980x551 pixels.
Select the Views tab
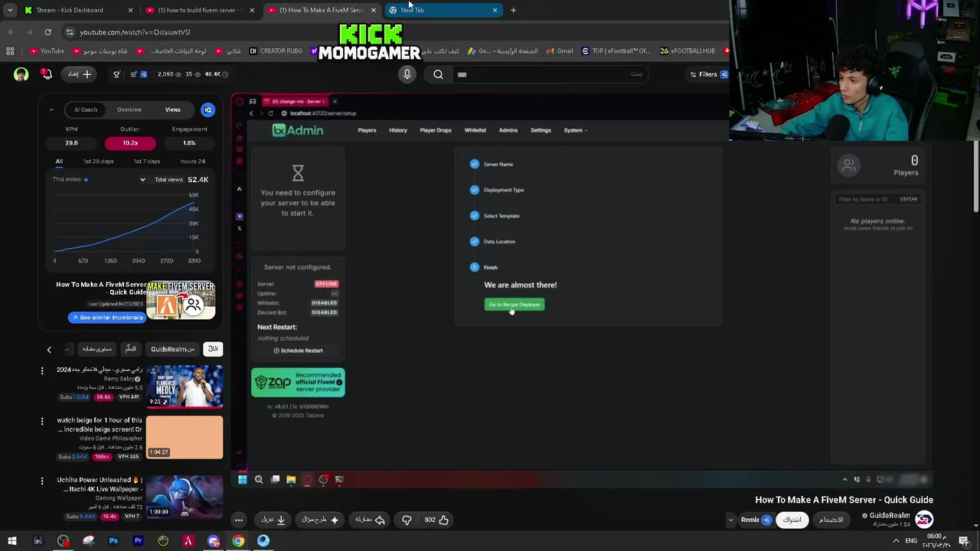[173, 110]
